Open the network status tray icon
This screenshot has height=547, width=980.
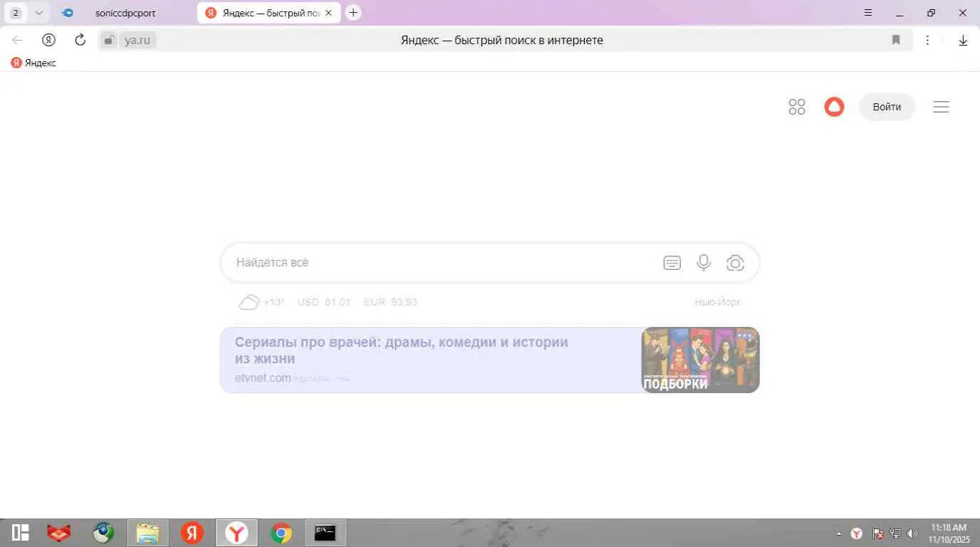[x=895, y=533]
